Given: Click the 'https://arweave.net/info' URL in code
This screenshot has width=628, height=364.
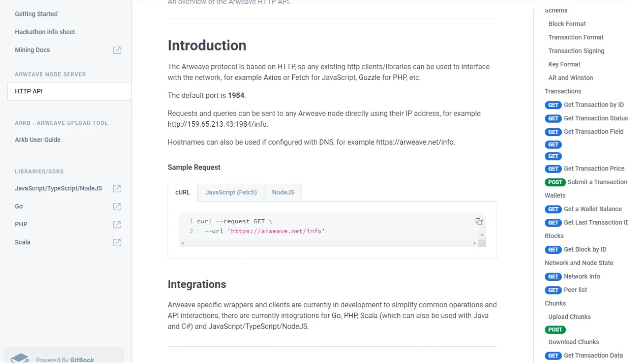Looking at the screenshot, I should click(276, 231).
